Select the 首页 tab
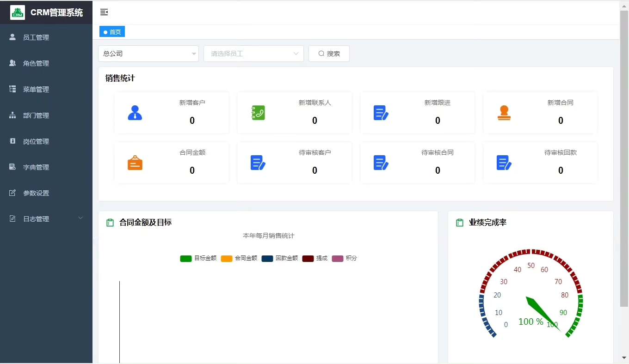Viewport: 629px width, 364px height. point(112,32)
